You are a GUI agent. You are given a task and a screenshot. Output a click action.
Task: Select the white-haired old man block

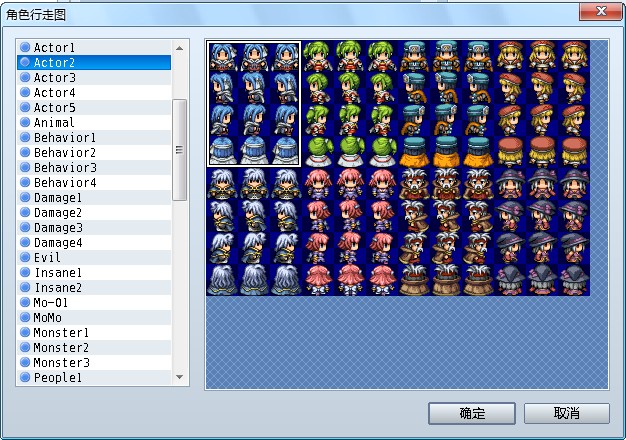446,232
